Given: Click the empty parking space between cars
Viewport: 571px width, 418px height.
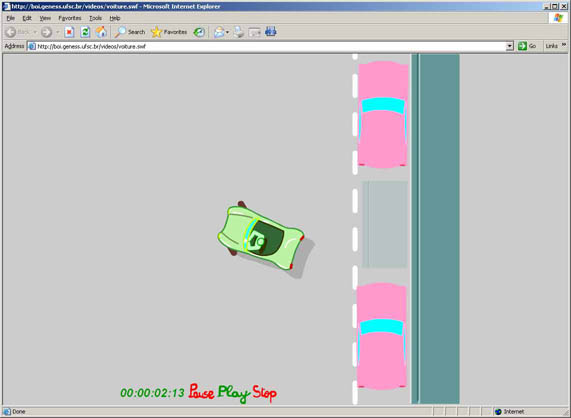Looking at the screenshot, I should [x=385, y=225].
